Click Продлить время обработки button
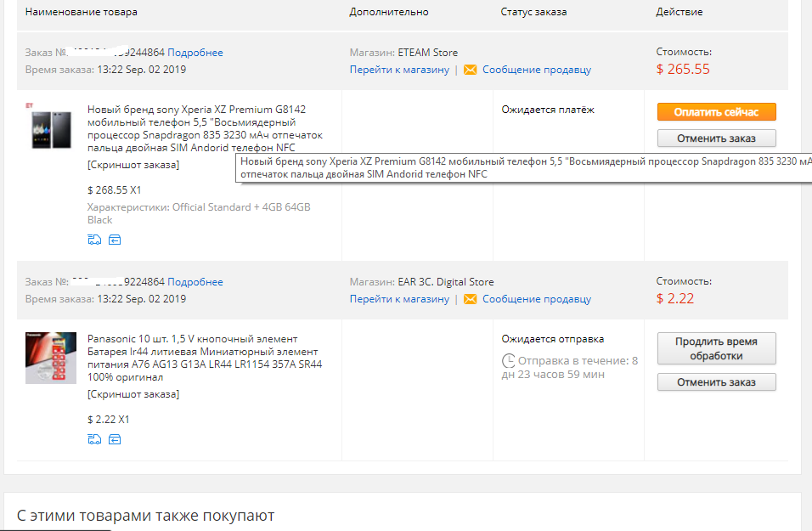Image resolution: width=812 pixels, height=531 pixels. (x=716, y=348)
